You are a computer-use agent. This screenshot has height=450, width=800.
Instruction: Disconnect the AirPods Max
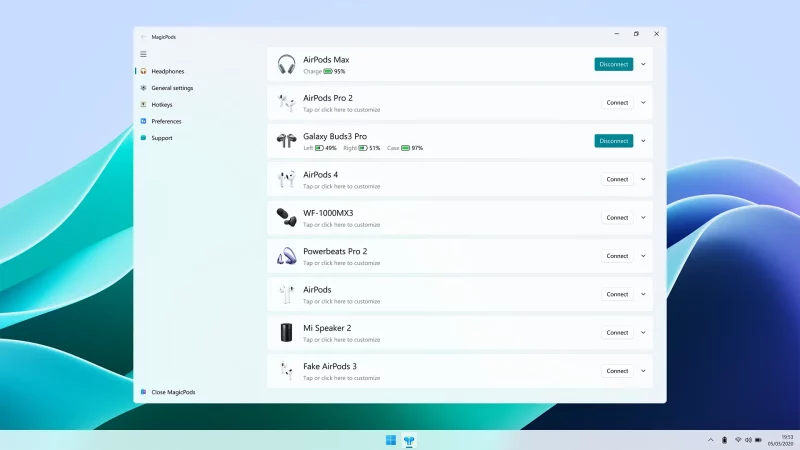613,64
